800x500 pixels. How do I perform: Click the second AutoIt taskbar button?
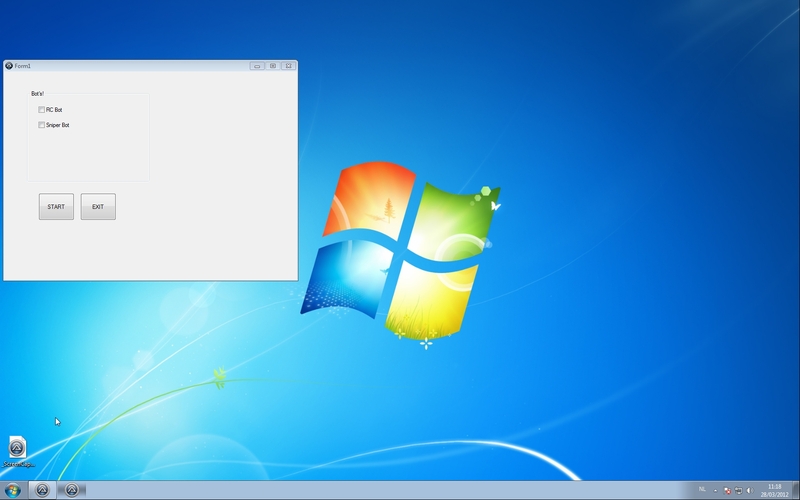[72, 490]
